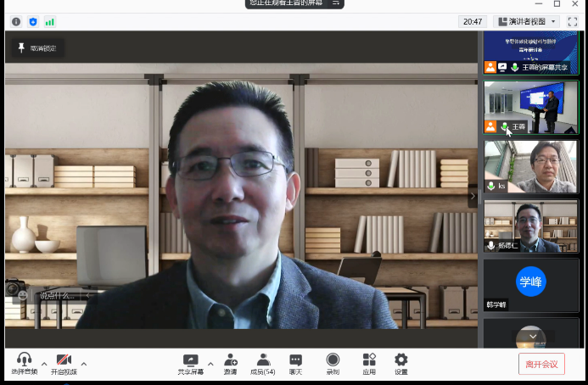Open the invite participants icon

click(230, 360)
